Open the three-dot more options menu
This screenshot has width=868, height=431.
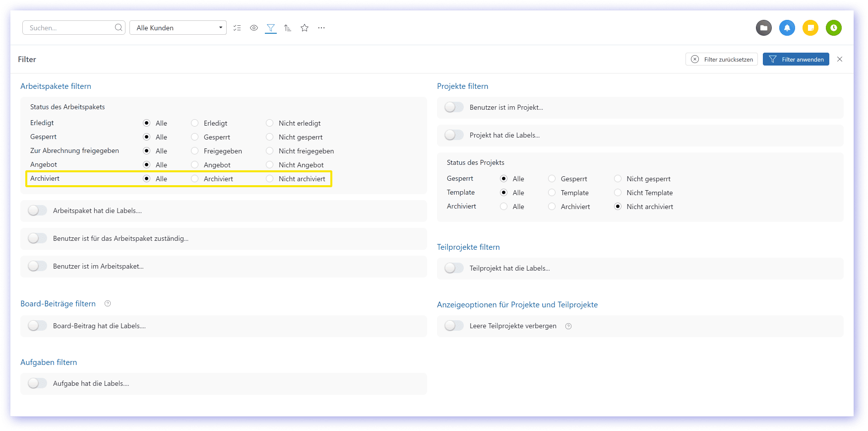pos(321,28)
